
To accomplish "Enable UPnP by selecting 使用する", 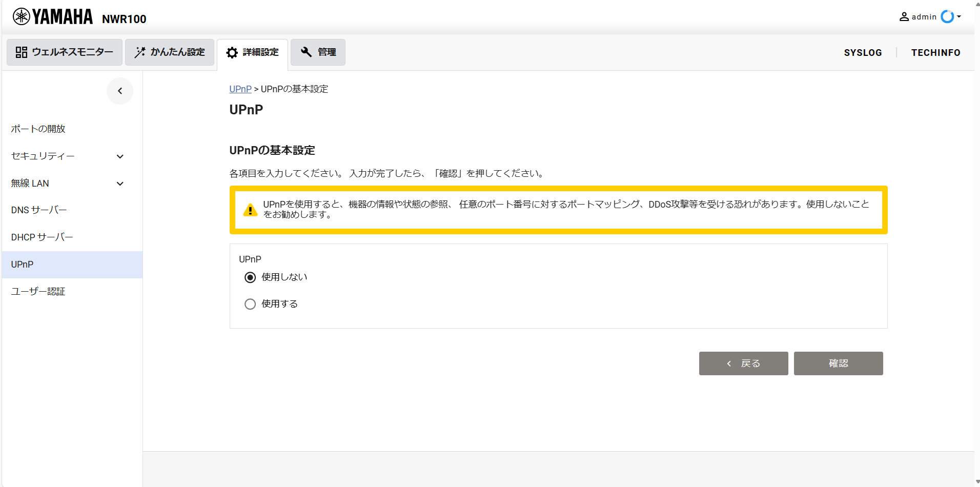I will [250, 303].
